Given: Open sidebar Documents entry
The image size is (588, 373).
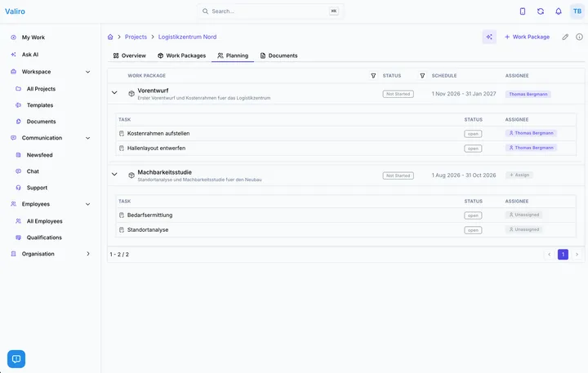Looking at the screenshot, I should 41,122.
